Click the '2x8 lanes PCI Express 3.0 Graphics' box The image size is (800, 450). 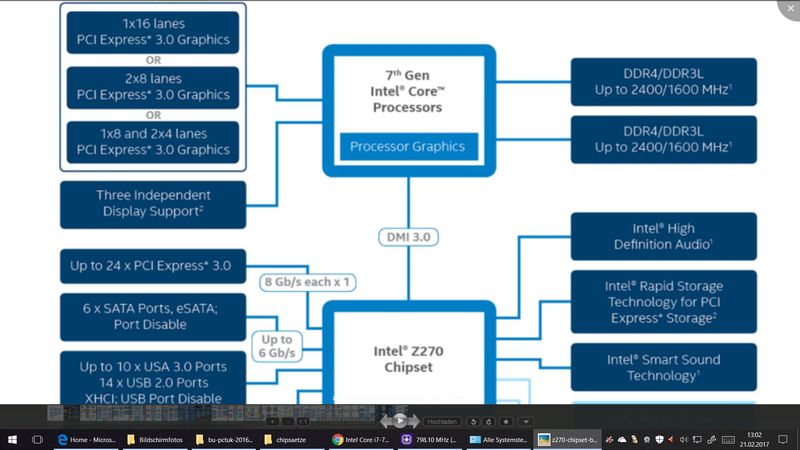coord(153,87)
